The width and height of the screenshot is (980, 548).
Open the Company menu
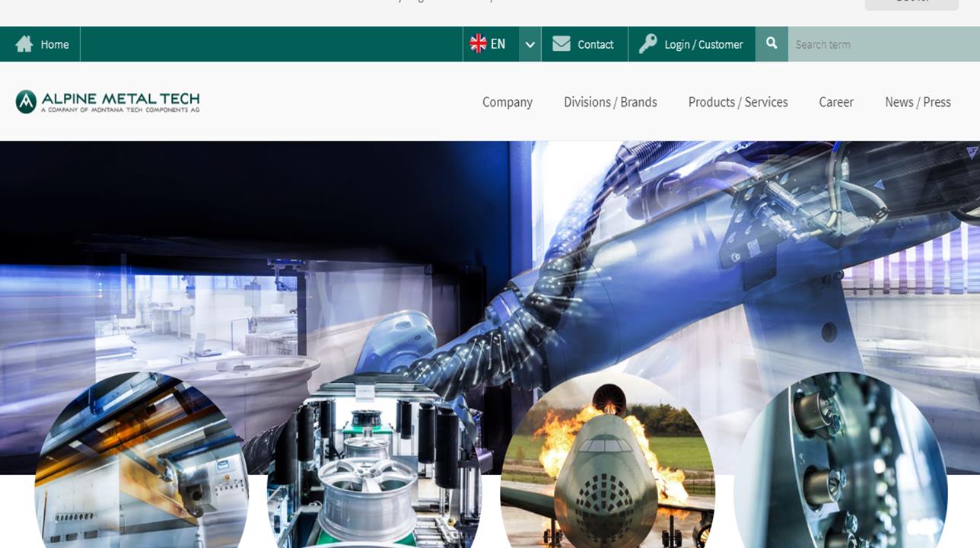coord(507,102)
